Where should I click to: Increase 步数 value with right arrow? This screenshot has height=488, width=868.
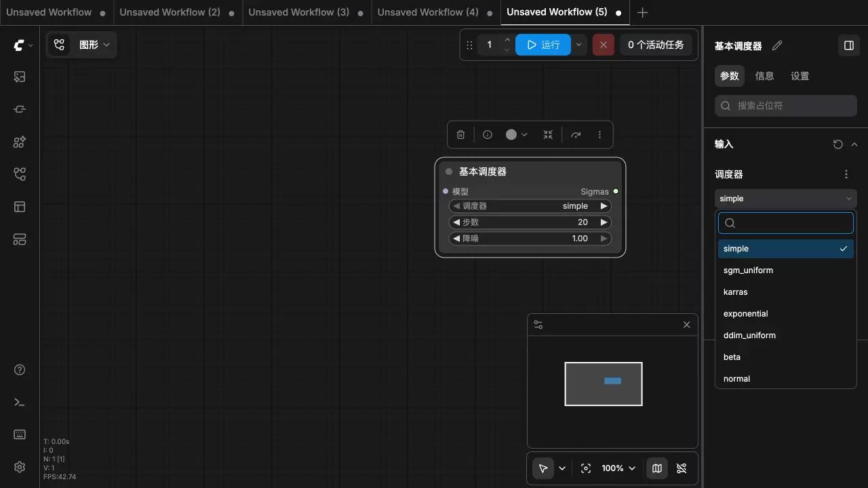(x=604, y=222)
